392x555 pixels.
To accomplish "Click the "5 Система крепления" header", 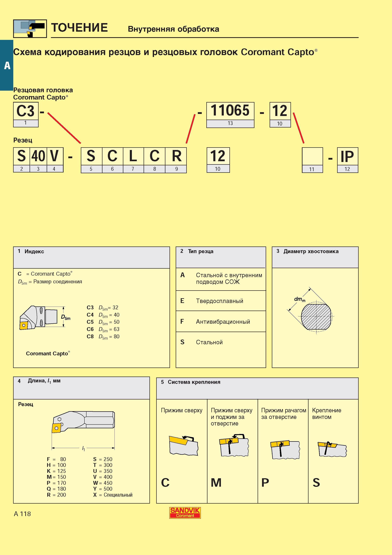I will 257,388.
